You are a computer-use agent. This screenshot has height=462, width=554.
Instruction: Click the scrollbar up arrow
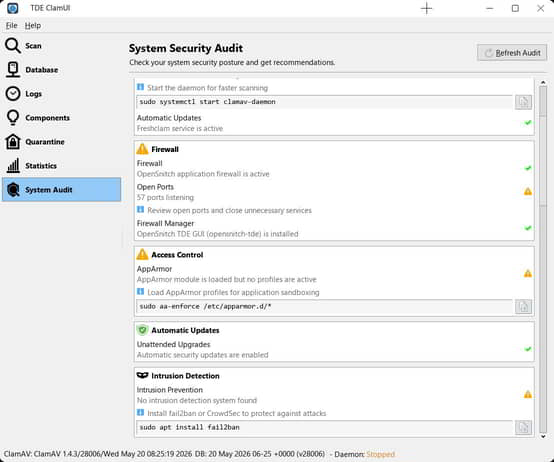tap(543, 82)
